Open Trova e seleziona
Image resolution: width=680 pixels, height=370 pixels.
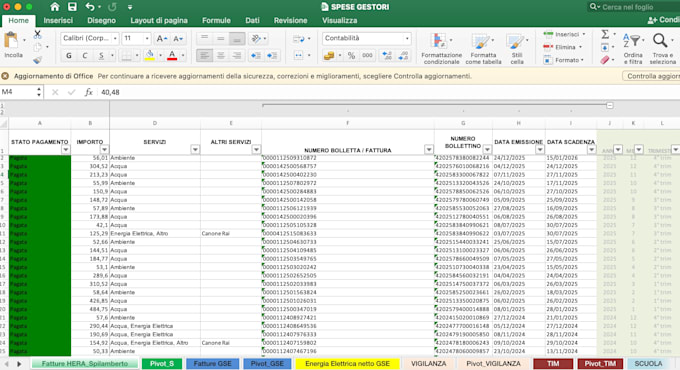[662, 49]
